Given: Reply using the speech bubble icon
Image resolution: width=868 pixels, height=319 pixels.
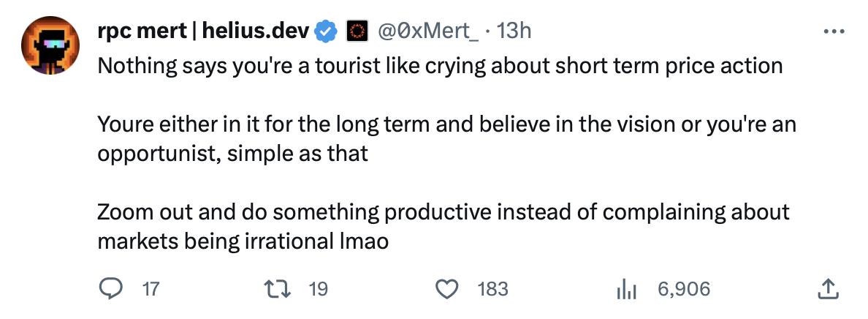Looking at the screenshot, I should point(110,289).
